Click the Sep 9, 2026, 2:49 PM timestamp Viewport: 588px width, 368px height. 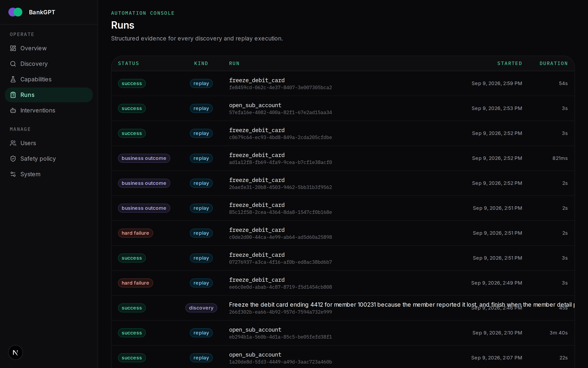pos(496,283)
